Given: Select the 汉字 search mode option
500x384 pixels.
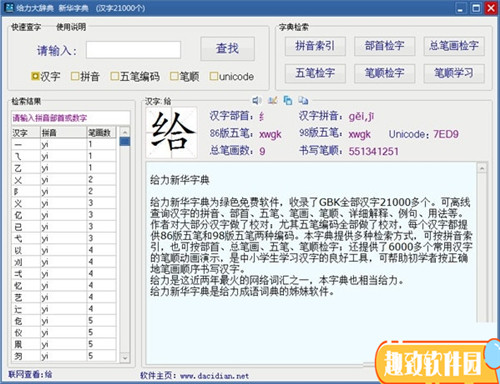Looking at the screenshot, I should tap(46, 76).
